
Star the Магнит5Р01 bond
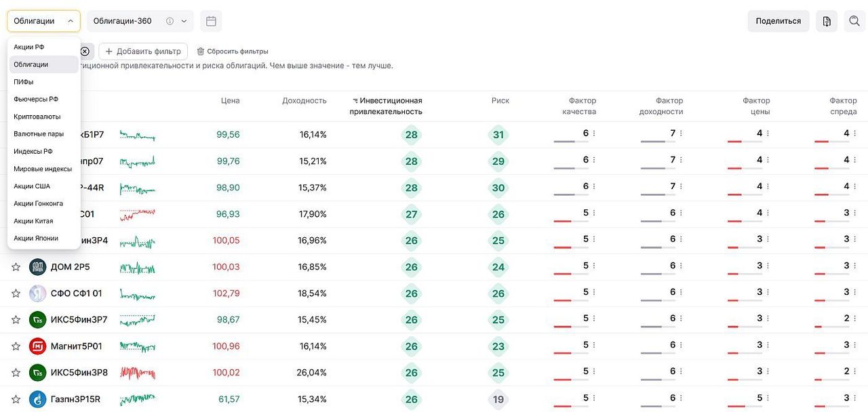click(16, 346)
